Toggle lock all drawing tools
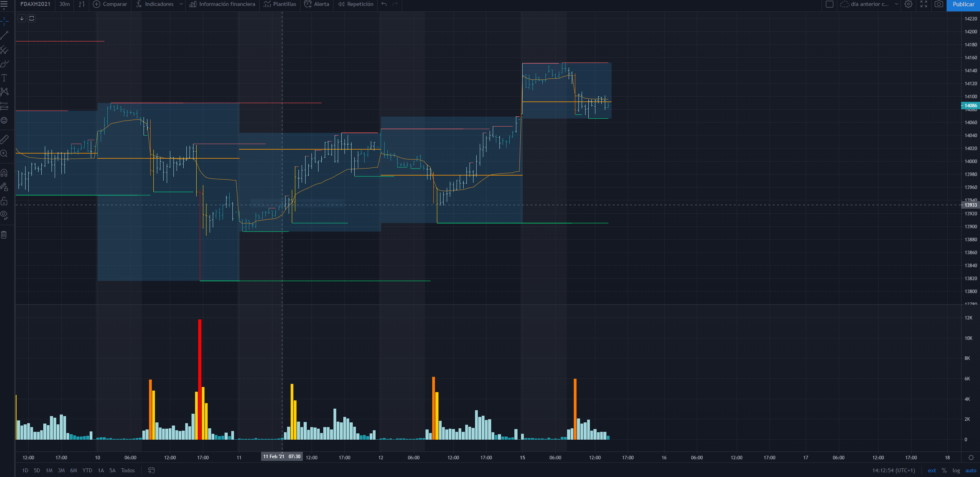Screen dimensions: 980x477 pos(4,201)
